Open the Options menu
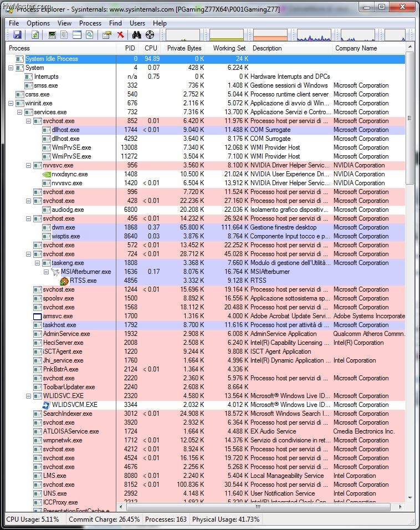 pos(38,23)
